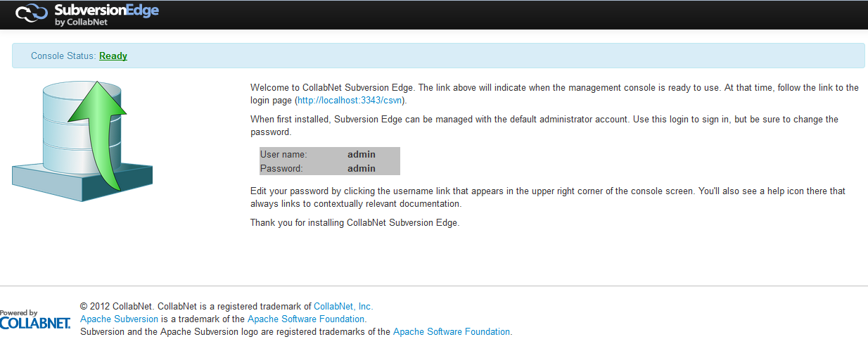The height and width of the screenshot is (344, 868).
Task: Open the Ready console status link
Action: (113, 56)
